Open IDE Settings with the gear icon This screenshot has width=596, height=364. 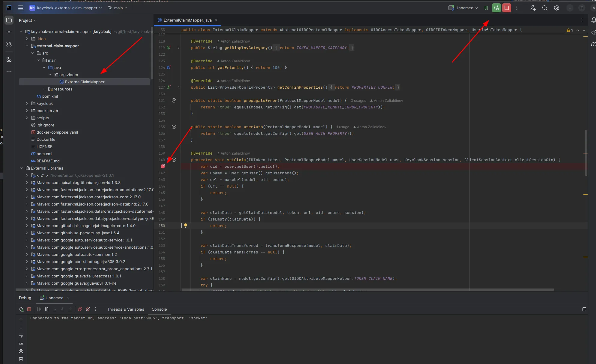point(557,8)
